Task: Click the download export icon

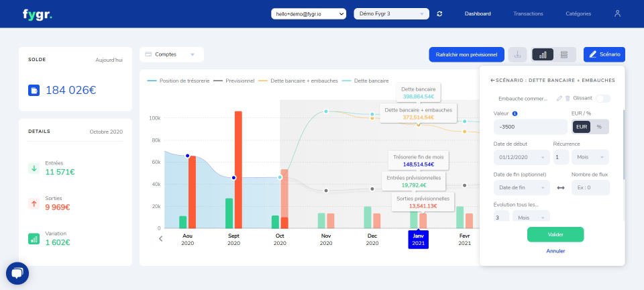Action: click(517, 54)
